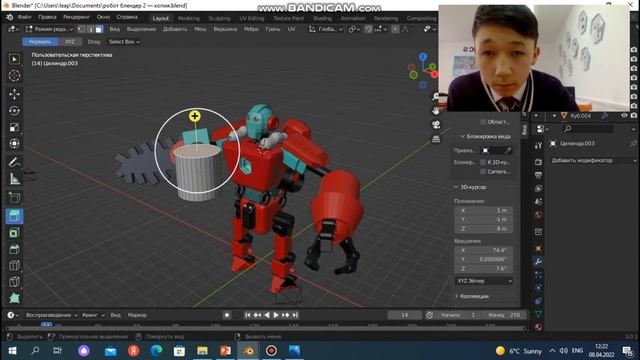This screenshot has height=360, width=640.
Task: Click the play animation button
Action: 276,315
